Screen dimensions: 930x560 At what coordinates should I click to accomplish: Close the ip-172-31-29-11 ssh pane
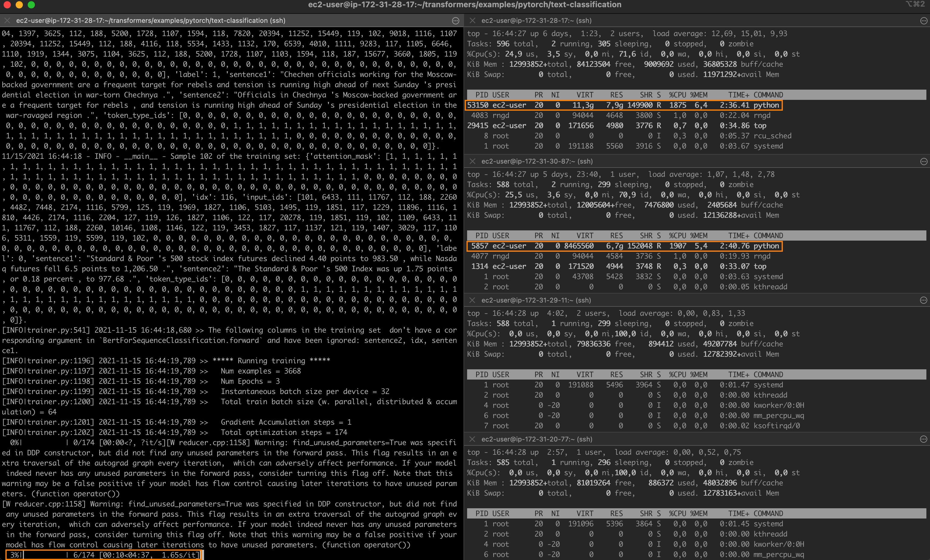[472, 300]
